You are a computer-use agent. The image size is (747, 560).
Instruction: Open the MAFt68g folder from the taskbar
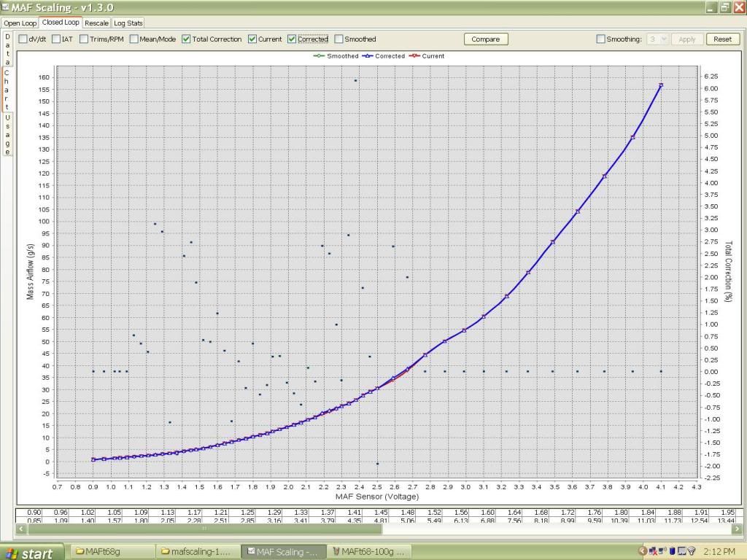113,551
